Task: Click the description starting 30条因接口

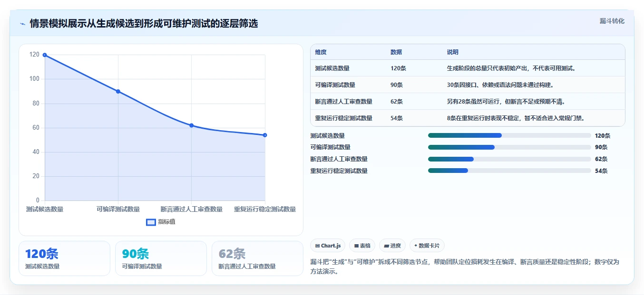Action: (x=500, y=85)
